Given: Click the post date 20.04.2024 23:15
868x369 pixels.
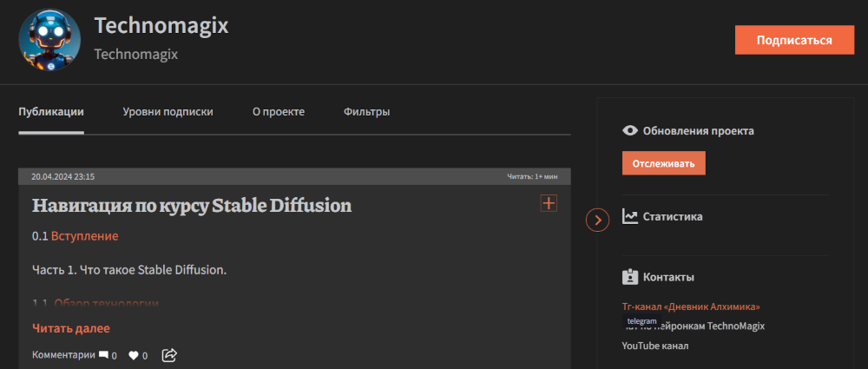Looking at the screenshot, I should (62, 177).
